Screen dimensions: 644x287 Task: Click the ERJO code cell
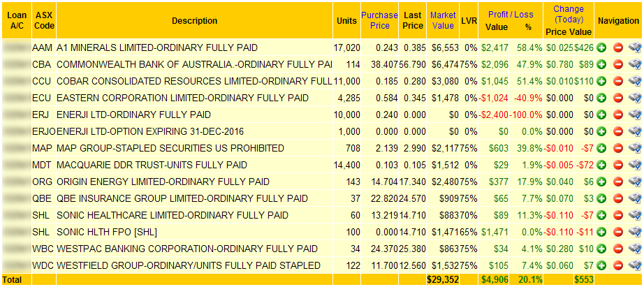[x=45, y=131]
